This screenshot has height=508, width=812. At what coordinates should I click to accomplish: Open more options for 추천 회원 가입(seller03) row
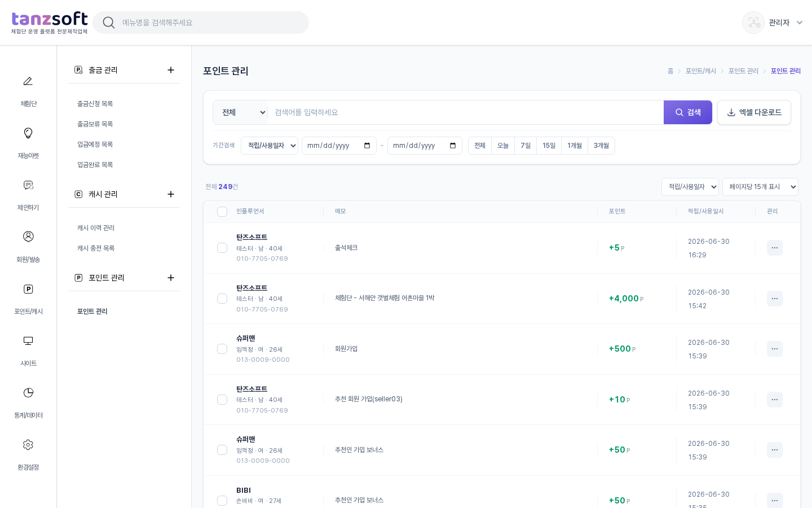[774, 400]
